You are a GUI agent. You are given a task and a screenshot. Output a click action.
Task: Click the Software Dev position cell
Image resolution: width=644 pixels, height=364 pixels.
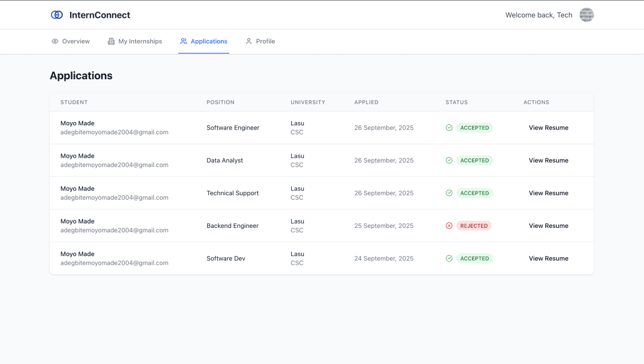tap(226, 258)
